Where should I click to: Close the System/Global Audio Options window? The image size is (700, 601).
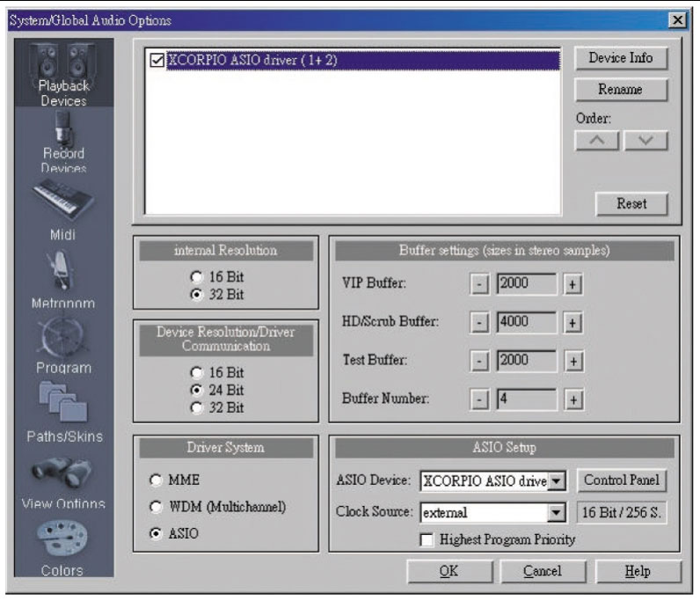677,20
